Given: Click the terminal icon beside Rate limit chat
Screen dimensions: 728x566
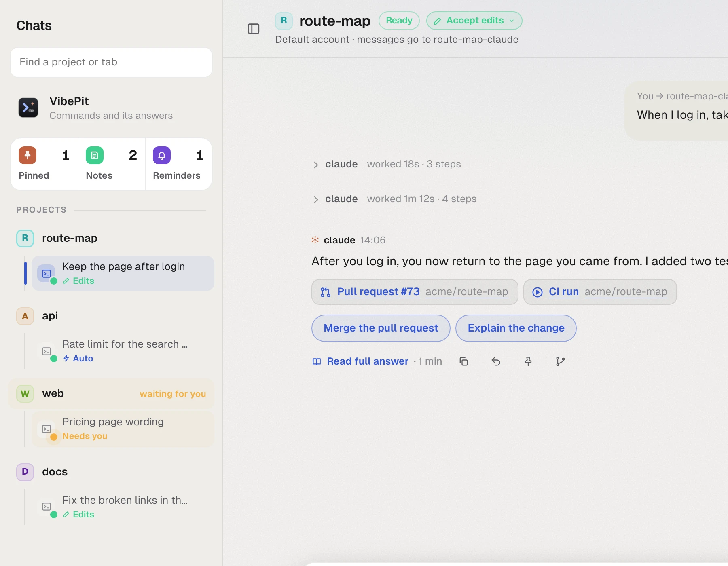Looking at the screenshot, I should coord(47,351).
